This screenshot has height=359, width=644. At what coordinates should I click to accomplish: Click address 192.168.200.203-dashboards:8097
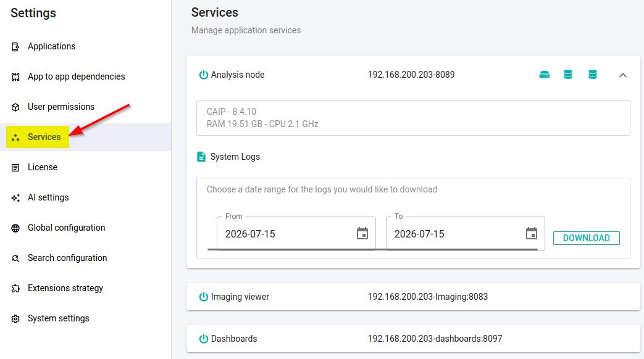click(435, 339)
